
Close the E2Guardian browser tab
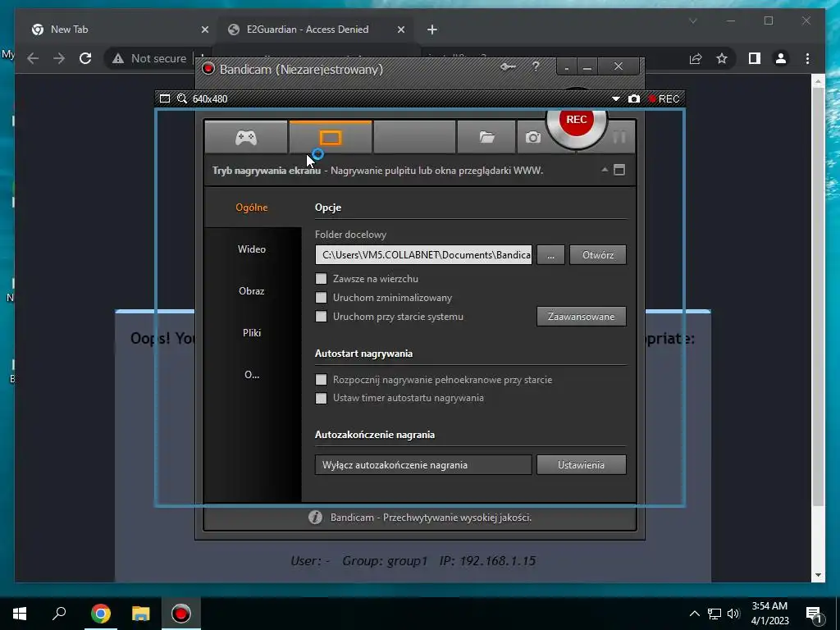pos(400,30)
